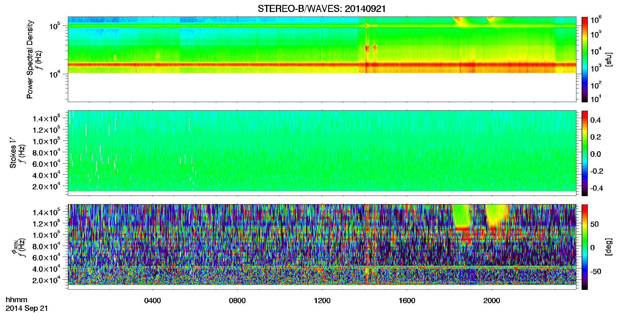
Task: Click the 0.4 tick on Stokes color bar
Action: click(x=595, y=120)
